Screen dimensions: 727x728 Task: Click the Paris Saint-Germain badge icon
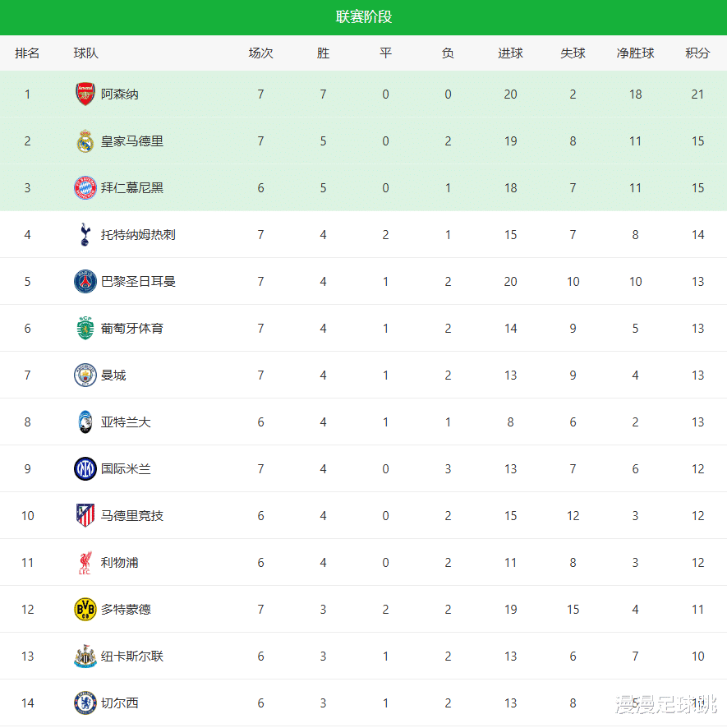coord(85,281)
